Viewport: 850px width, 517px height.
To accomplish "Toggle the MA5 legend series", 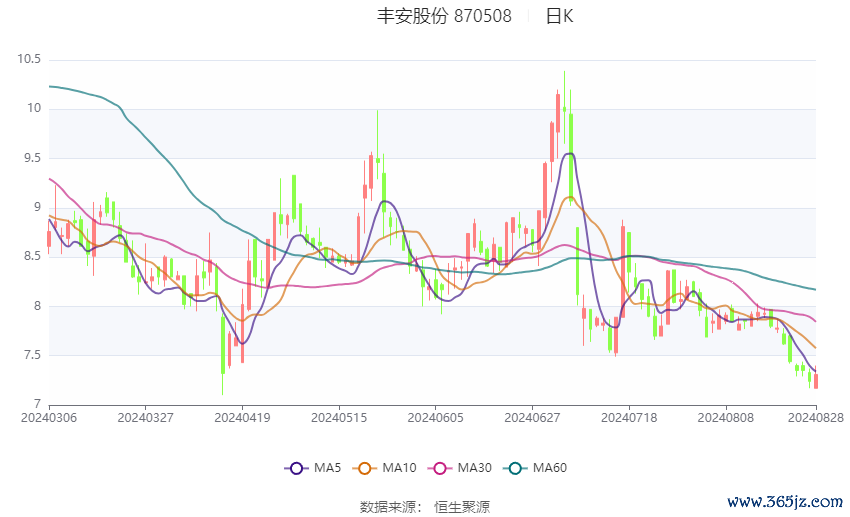I will [x=313, y=468].
